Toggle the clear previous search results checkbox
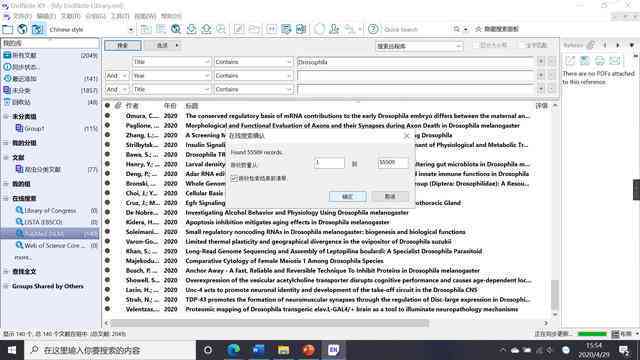Screen dimensions: 640x360 pyautogui.click(x=234, y=178)
